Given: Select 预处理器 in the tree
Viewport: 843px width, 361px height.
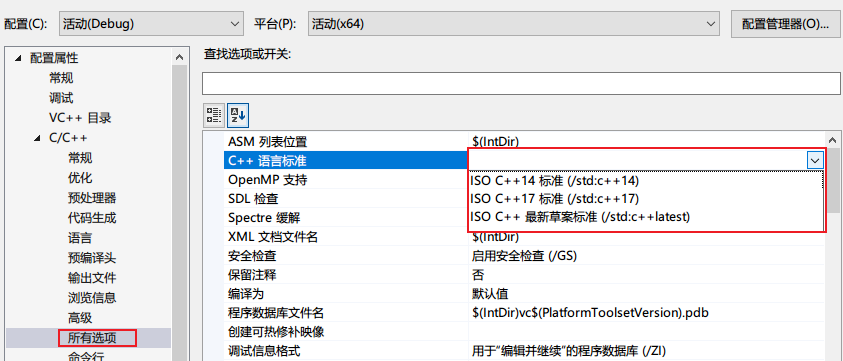Looking at the screenshot, I should tap(92, 198).
